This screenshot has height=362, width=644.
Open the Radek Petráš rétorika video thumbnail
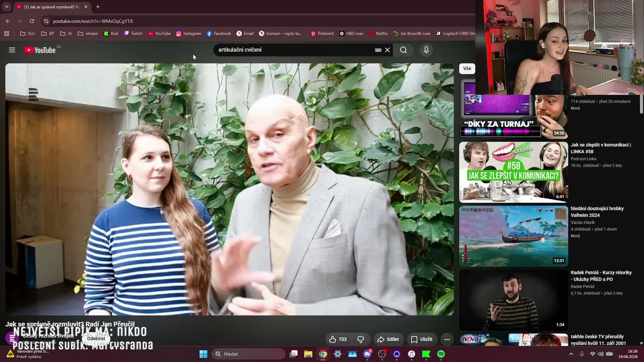point(514,300)
